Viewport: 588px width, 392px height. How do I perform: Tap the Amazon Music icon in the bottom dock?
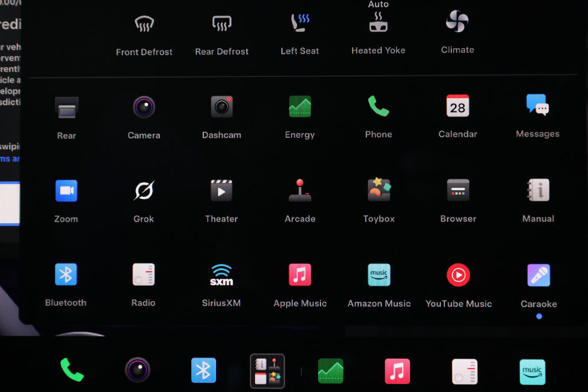(532, 372)
